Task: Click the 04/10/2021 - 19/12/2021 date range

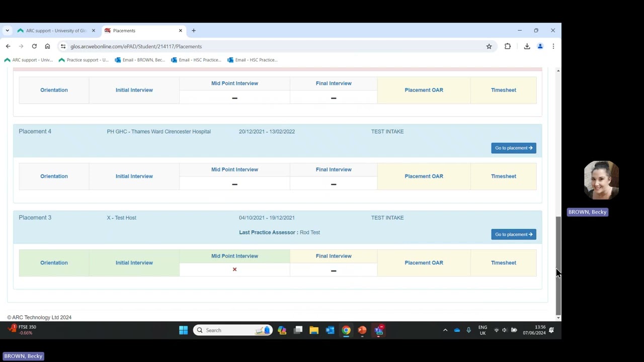Action: click(267, 218)
